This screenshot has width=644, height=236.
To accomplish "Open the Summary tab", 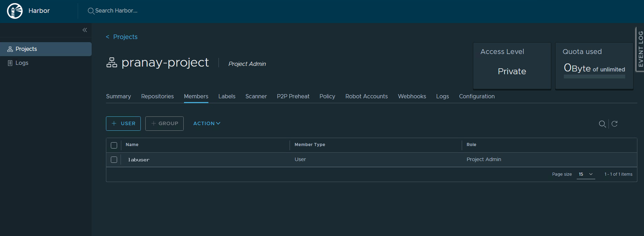I will coord(118,96).
